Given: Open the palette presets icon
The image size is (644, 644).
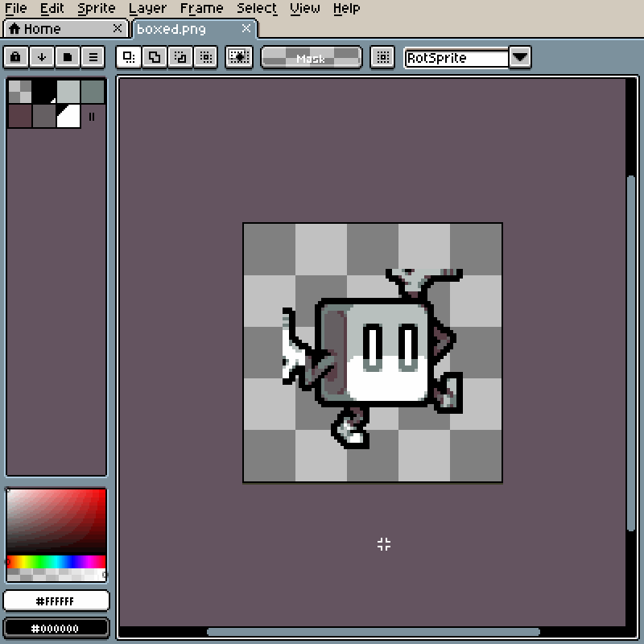Looking at the screenshot, I should coord(68,57).
